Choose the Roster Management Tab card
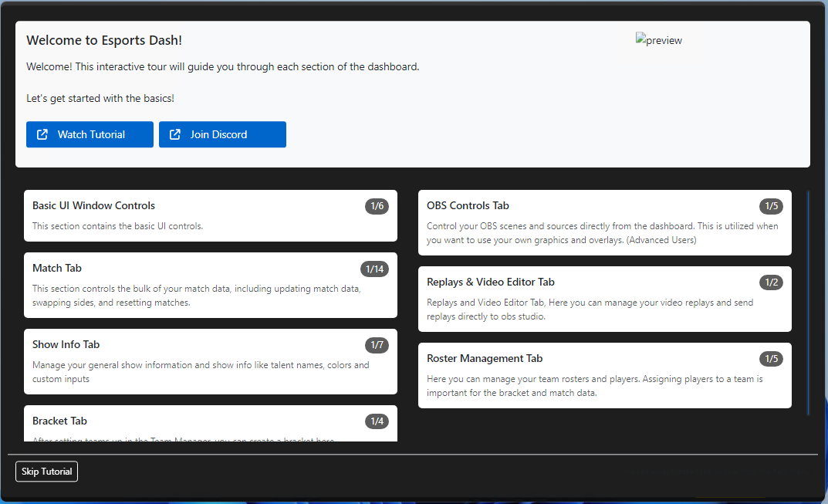This screenshot has height=504, width=828. pos(604,375)
